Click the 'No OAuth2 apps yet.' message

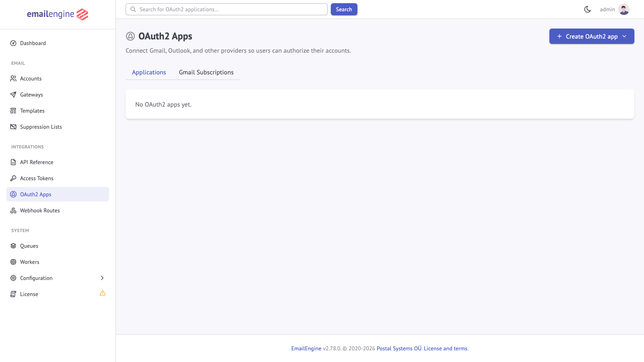coord(163,105)
